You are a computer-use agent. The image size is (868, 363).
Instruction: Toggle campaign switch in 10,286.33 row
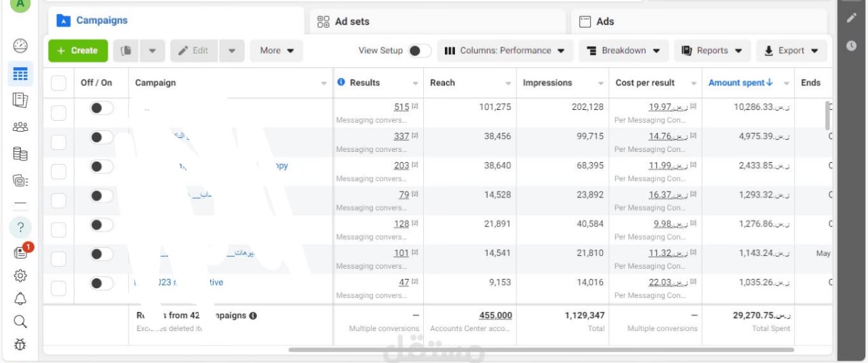(102, 108)
